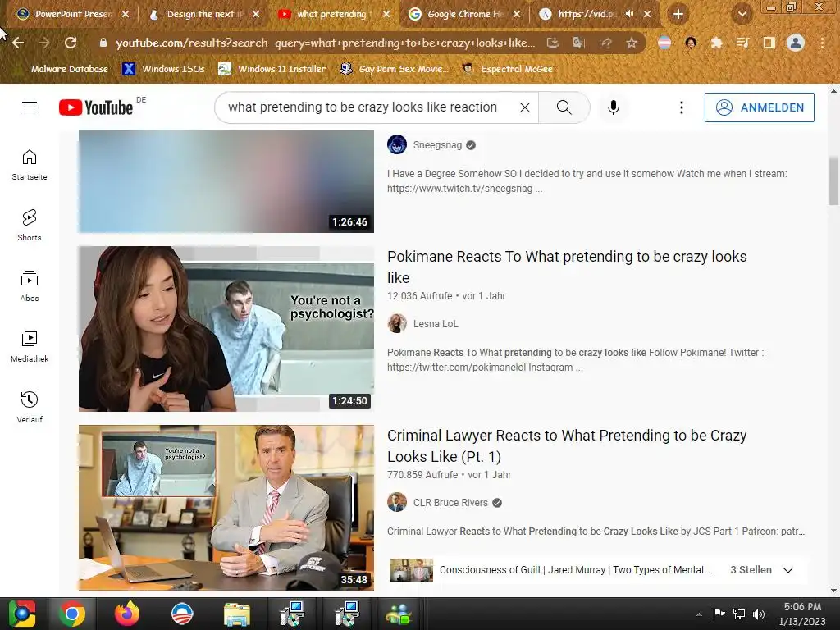
Task: Bookmark this page with the star
Action: [x=632, y=43]
